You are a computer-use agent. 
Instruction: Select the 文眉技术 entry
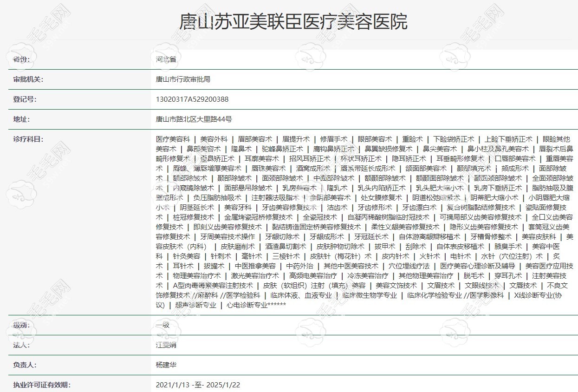pyautogui.click(x=441, y=286)
